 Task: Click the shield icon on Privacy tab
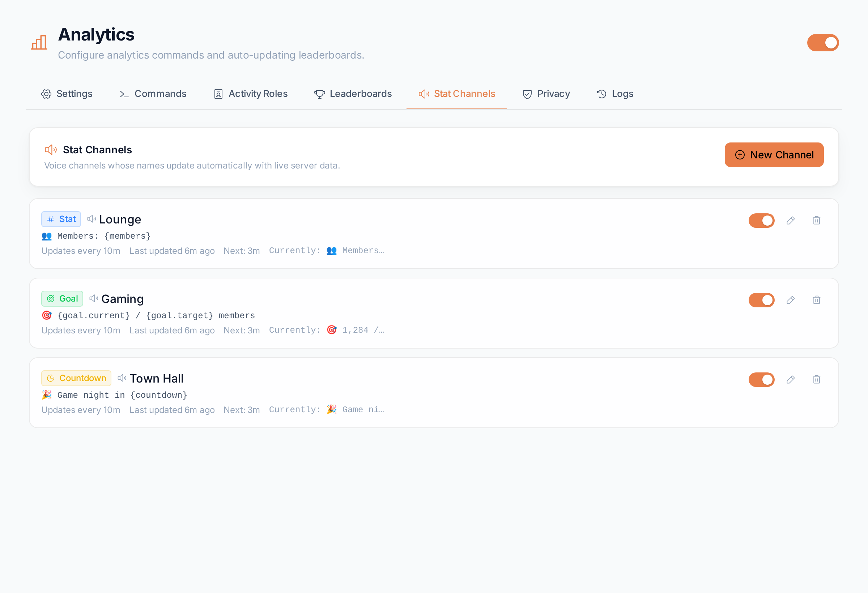pyautogui.click(x=527, y=94)
